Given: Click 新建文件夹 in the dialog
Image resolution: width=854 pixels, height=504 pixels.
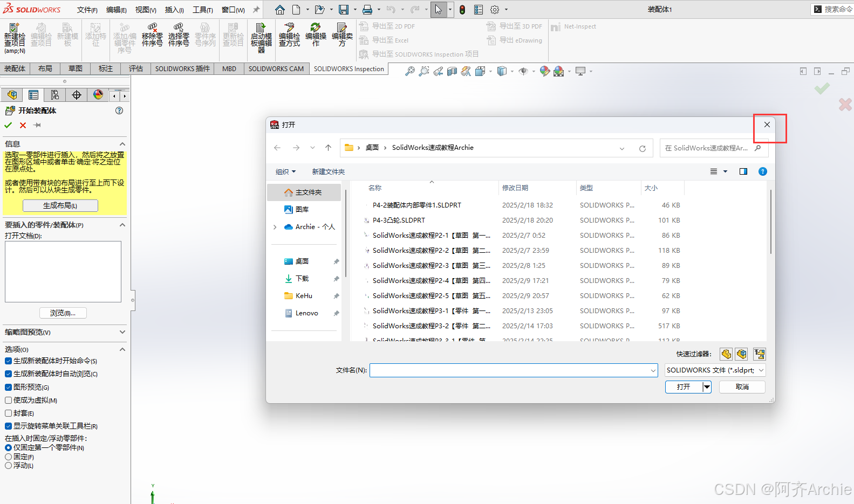Looking at the screenshot, I should click(x=329, y=171).
